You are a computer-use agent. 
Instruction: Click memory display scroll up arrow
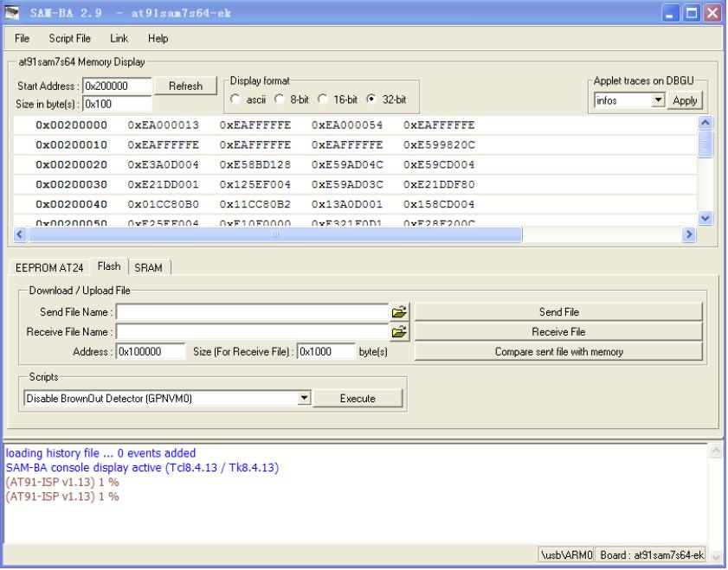click(705, 123)
